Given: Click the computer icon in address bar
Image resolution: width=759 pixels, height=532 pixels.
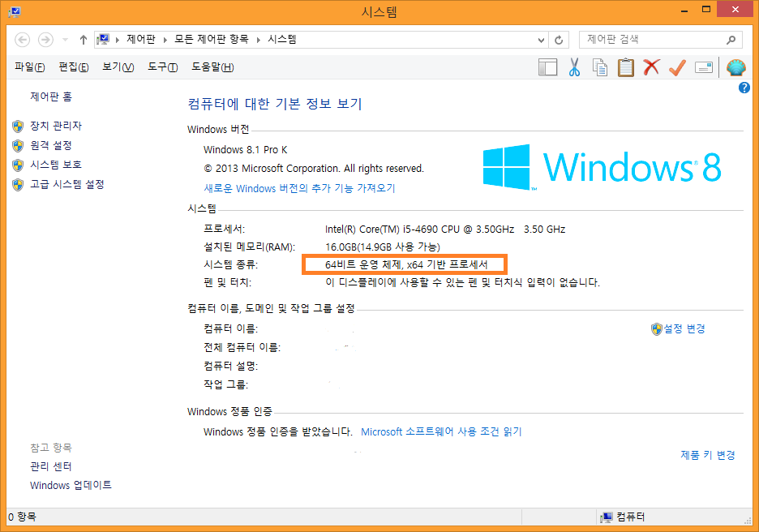Looking at the screenshot, I should tap(103, 39).
